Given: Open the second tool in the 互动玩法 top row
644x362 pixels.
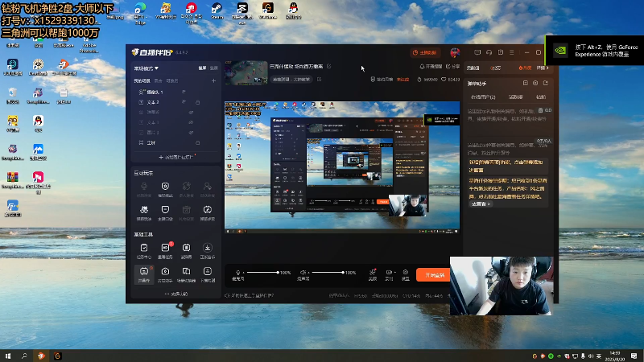Looking at the screenshot, I should [165, 189].
